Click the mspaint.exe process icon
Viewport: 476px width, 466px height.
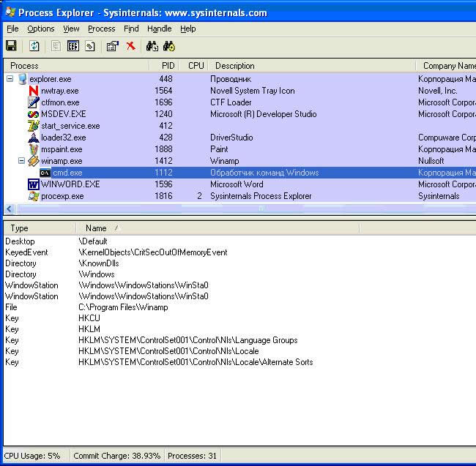(33, 149)
